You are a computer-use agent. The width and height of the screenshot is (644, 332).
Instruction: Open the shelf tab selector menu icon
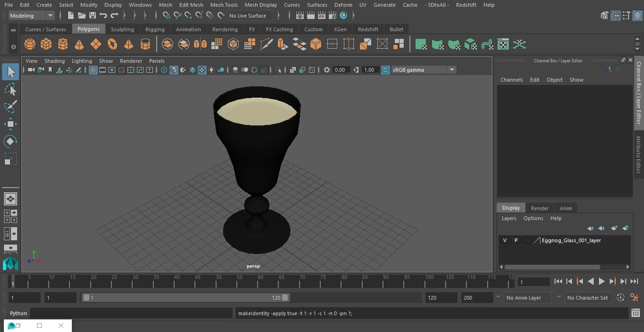tap(13, 30)
